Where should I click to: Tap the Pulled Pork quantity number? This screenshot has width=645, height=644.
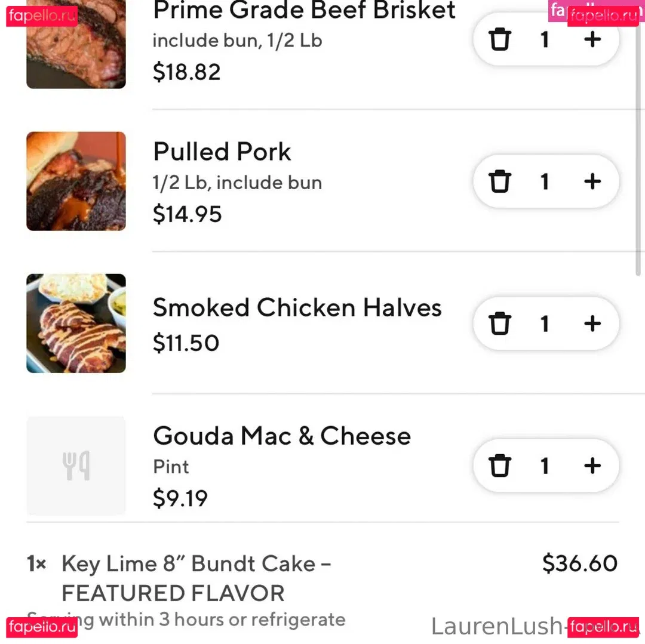[545, 181]
